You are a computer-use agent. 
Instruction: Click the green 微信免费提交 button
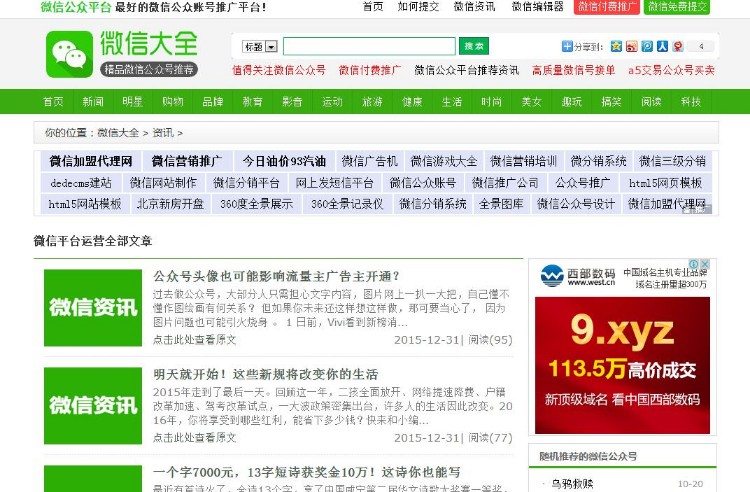tap(677, 7)
